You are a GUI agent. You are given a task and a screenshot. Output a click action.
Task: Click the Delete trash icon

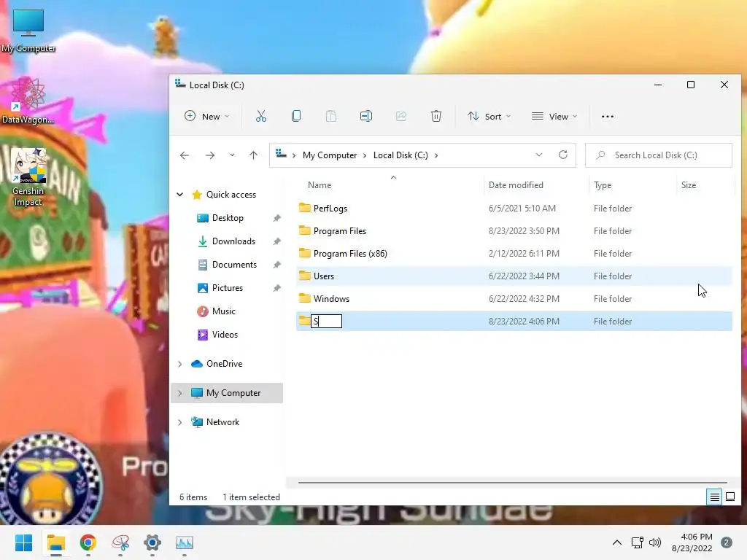[x=436, y=116]
